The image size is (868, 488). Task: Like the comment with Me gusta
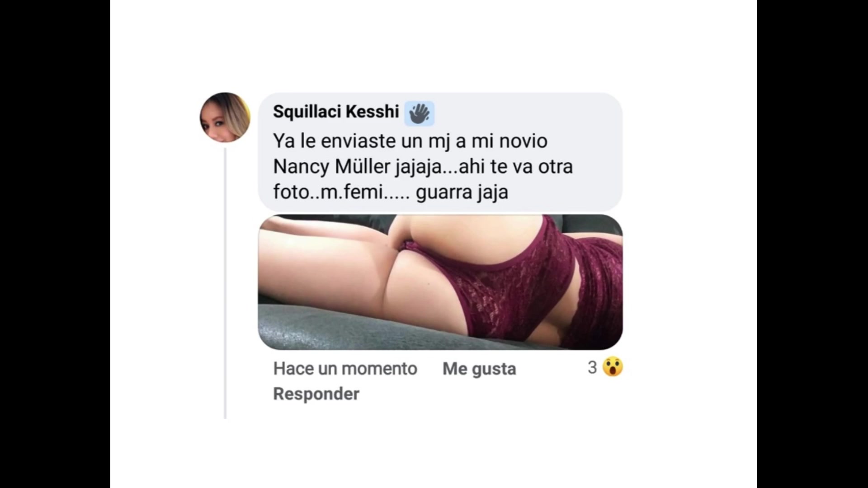click(x=479, y=369)
